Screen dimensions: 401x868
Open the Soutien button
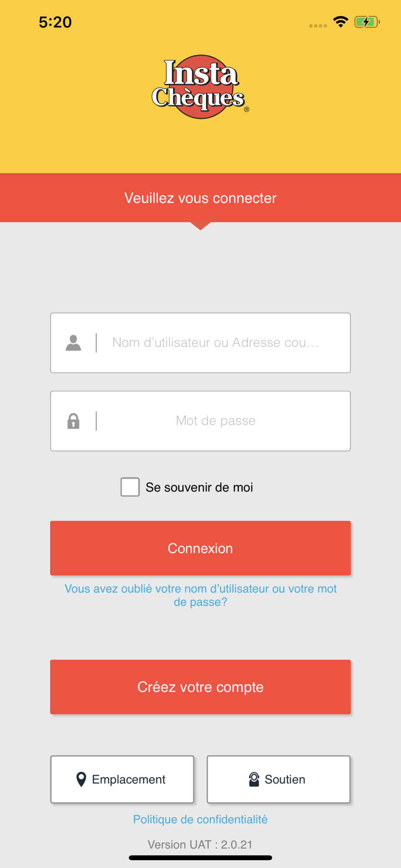coord(279,779)
